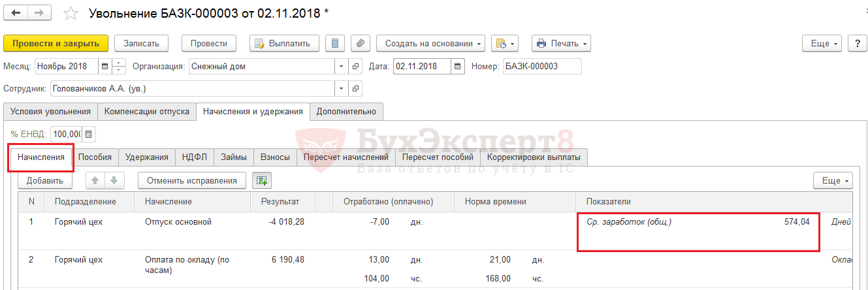The height and width of the screenshot is (290, 868).
Task: Open the Пересчет начислений sub-tab
Action: (346, 157)
